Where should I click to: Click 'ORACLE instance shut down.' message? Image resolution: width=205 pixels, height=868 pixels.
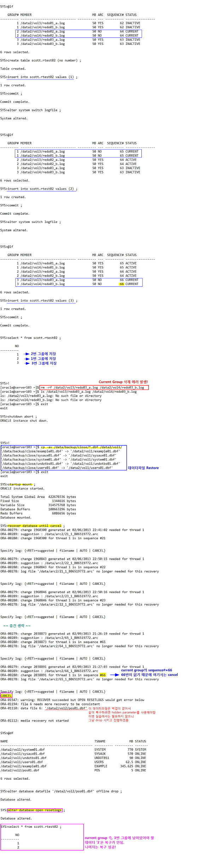(24, 421)
